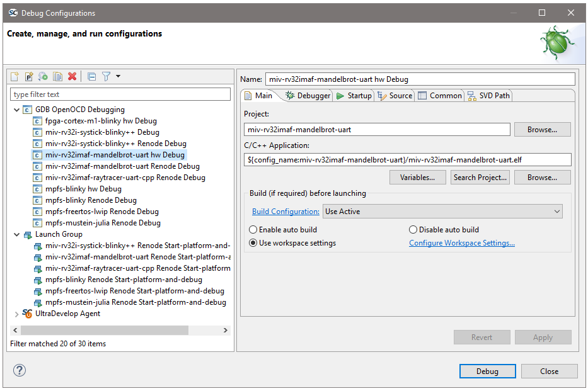
Task: Click the type filter text field
Action: click(120, 94)
